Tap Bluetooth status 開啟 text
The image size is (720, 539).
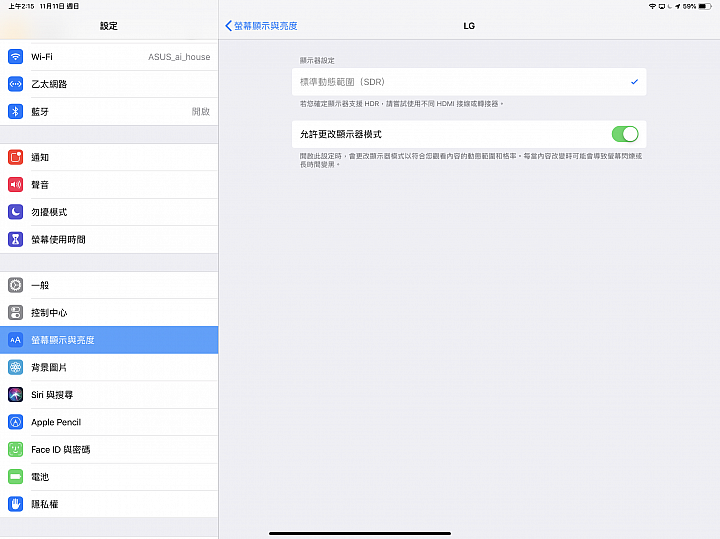[x=201, y=112]
